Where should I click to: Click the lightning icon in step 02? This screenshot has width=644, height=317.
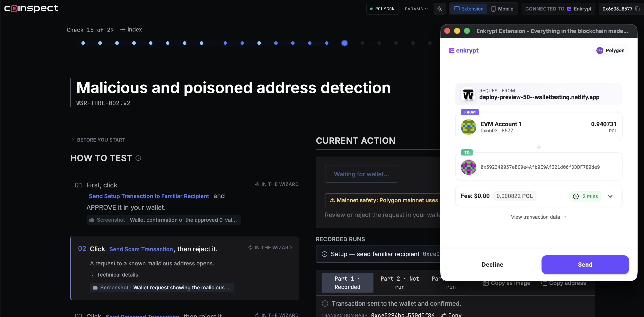pyautogui.click(x=250, y=248)
